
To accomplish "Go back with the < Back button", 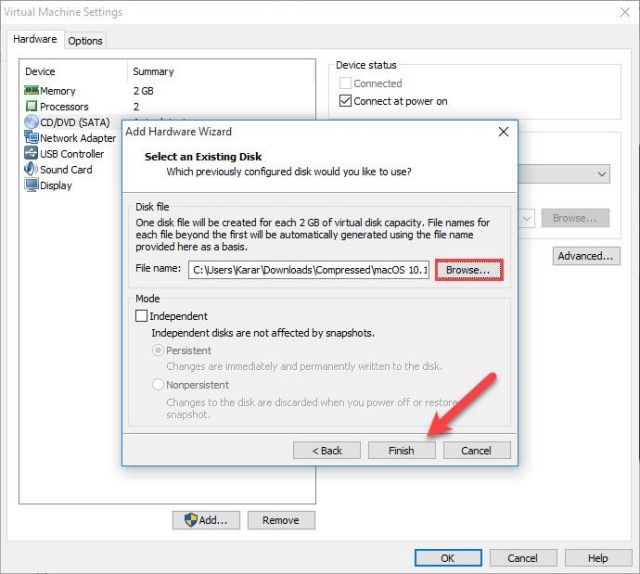I will click(327, 450).
